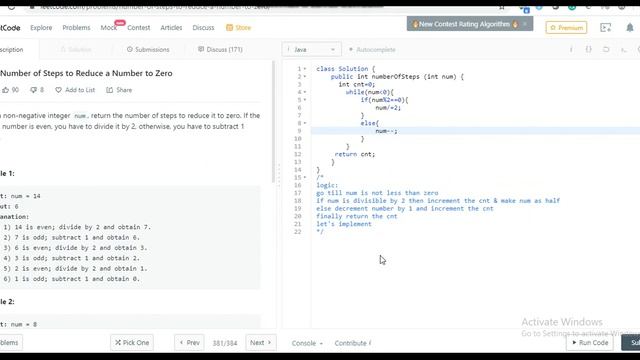Image resolution: width=640 pixels, height=360 pixels.
Task: Click comment line 'logic:'
Action: 327,185
